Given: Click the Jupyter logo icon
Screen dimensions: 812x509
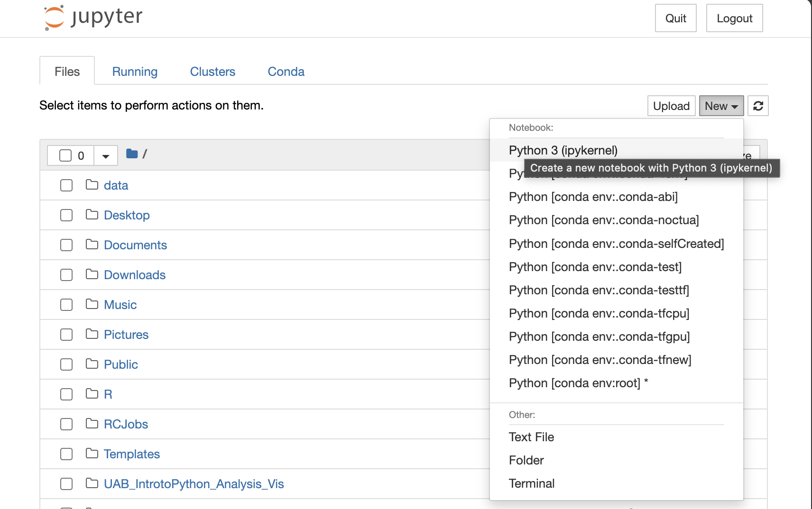Looking at the screenshot, I should pyautogui.click(x=54, y=18).
